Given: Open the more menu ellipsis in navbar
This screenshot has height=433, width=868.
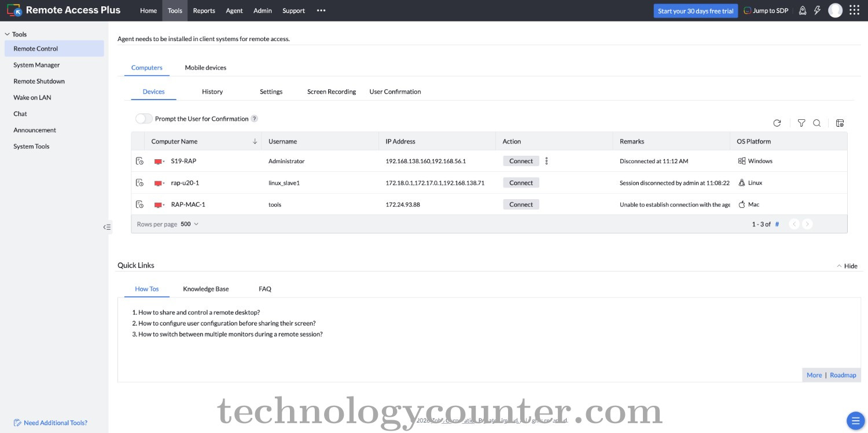Looking at the screenshot, I should click(321, 10).
